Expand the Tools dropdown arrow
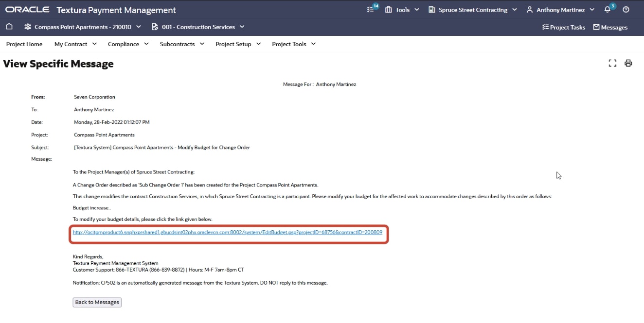Screen dimensions: 644x323 (417, 10)
